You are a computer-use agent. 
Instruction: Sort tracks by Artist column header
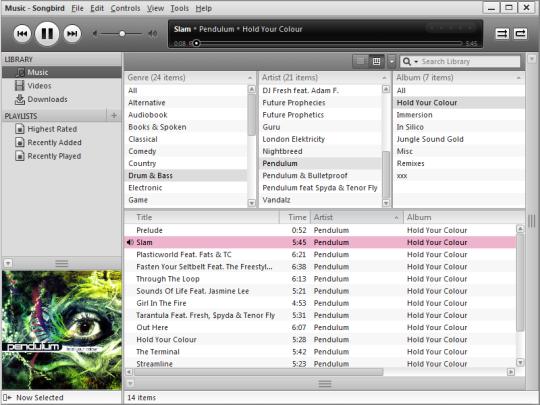pos(357,218)
